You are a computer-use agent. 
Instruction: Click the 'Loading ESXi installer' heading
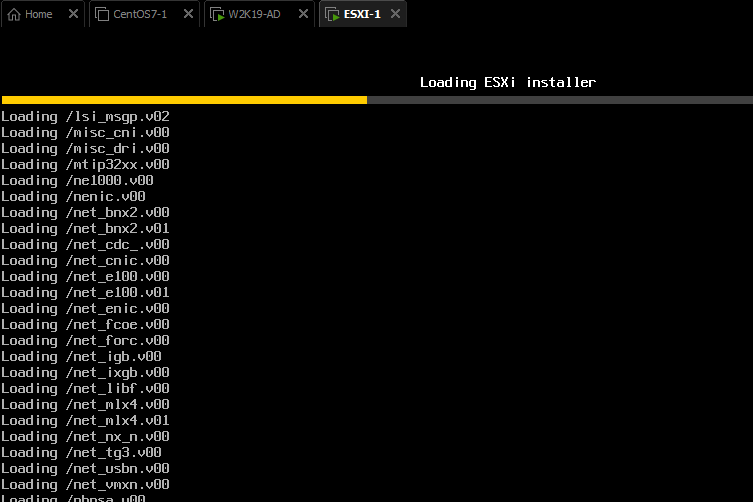pos(508,83)
